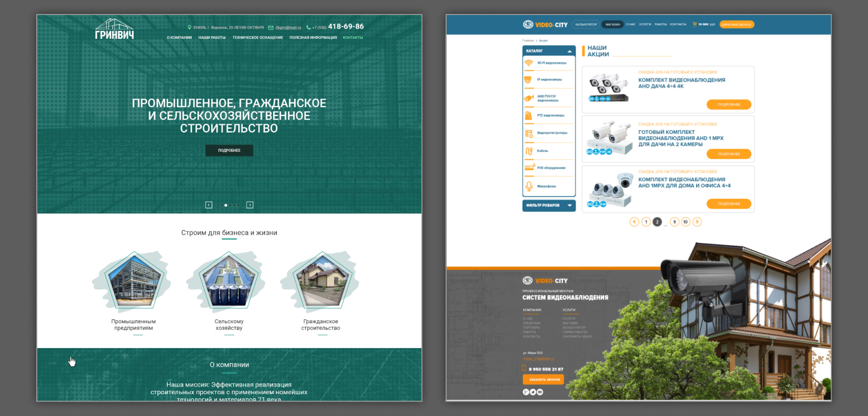The width and height of the screenshot is (868, 416).
Task: Click the Кабель cable icon
Action: pyautogui.click(x=528, y=151)
